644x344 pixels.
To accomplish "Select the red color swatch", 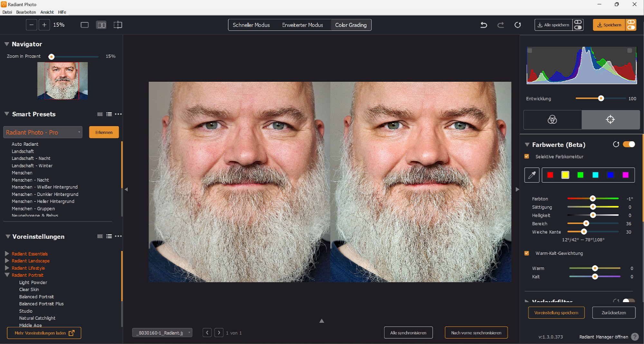I will [550, 175].
